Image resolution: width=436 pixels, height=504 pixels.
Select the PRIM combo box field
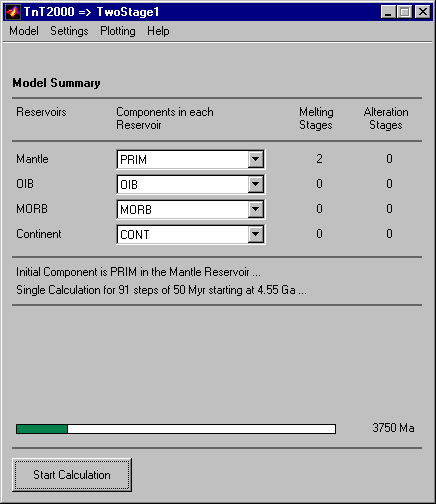point(191,159)
